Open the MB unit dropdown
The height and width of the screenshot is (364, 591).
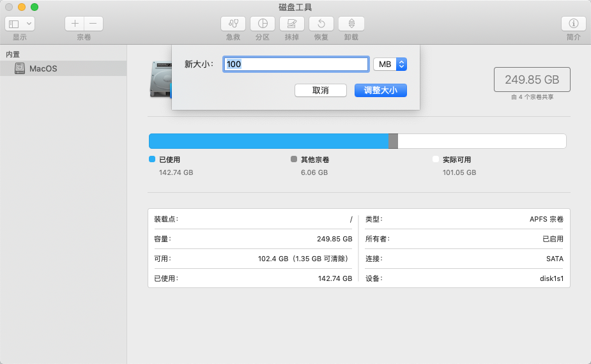coord(390,64)
